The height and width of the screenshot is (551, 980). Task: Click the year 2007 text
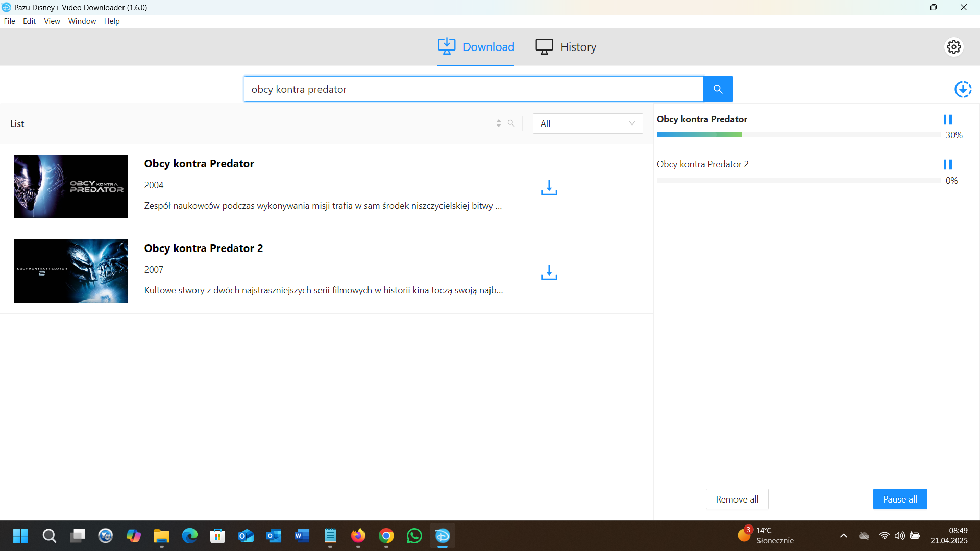coord(154,270)
